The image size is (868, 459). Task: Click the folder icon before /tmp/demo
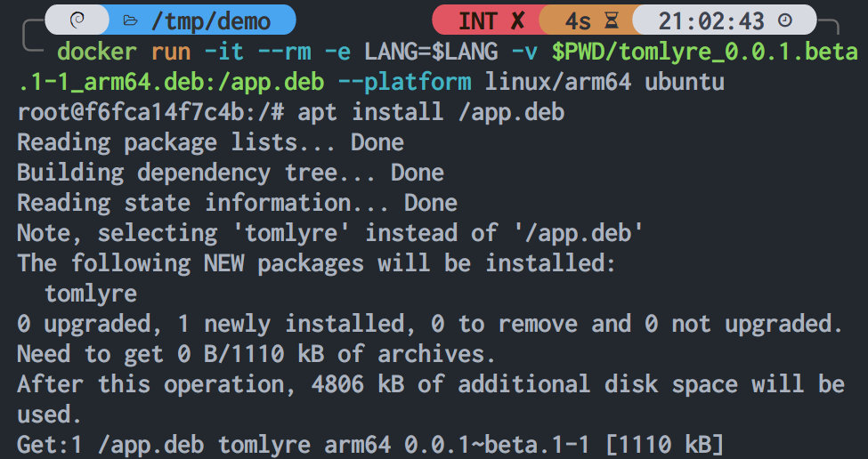point(131,21)
